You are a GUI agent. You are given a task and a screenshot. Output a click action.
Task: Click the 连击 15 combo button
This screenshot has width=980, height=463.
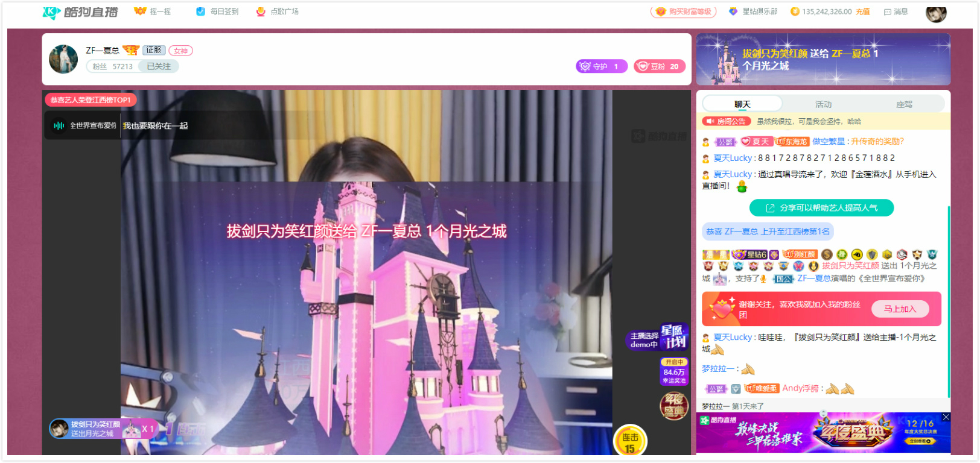(x=630, y=441)
